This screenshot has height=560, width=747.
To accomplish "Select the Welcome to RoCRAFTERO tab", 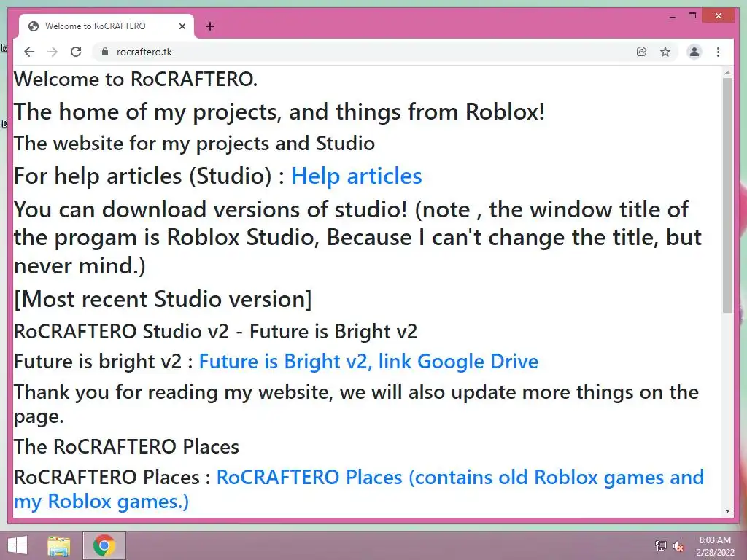I will point(107,26).
